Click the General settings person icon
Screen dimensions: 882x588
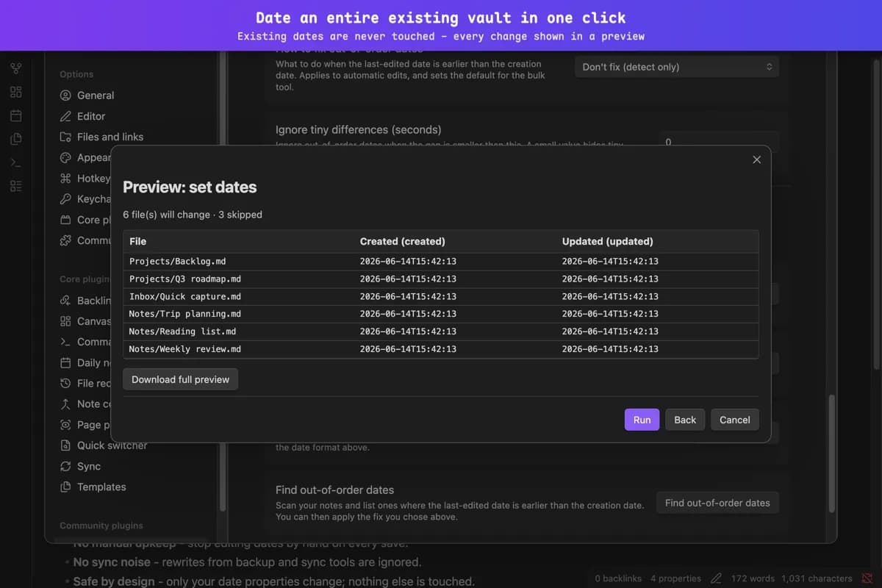(65, 96)
